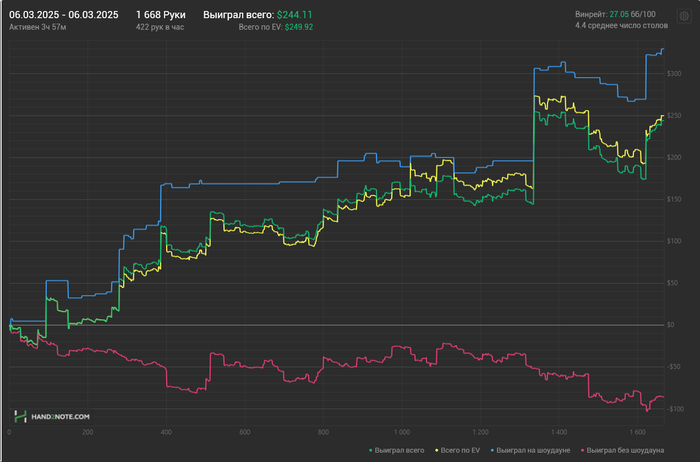The width and height of the screenshot is (700, 462).
Task: Select the '1 668 Руки' hands count
Action: (x=161, y=15)
